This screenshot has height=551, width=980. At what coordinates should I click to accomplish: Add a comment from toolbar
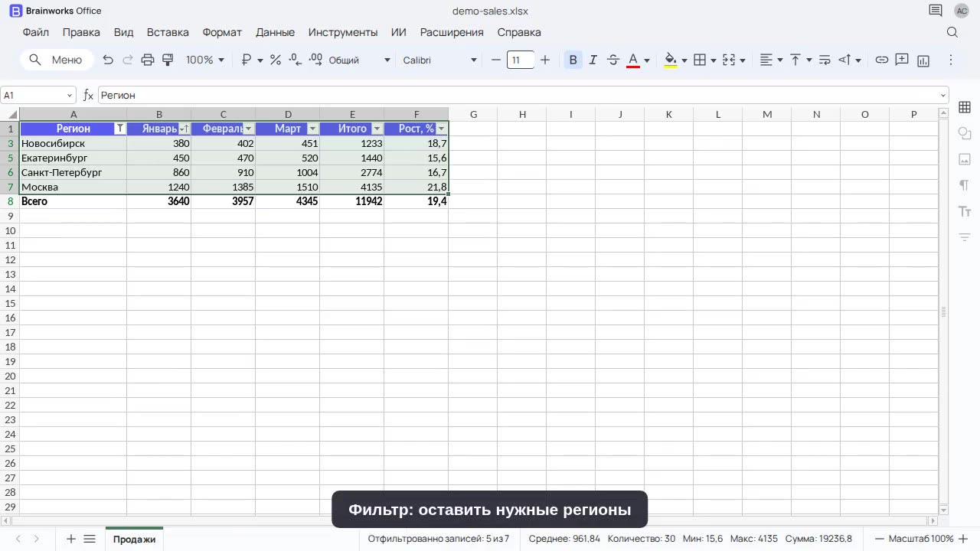tap(902, 60)
